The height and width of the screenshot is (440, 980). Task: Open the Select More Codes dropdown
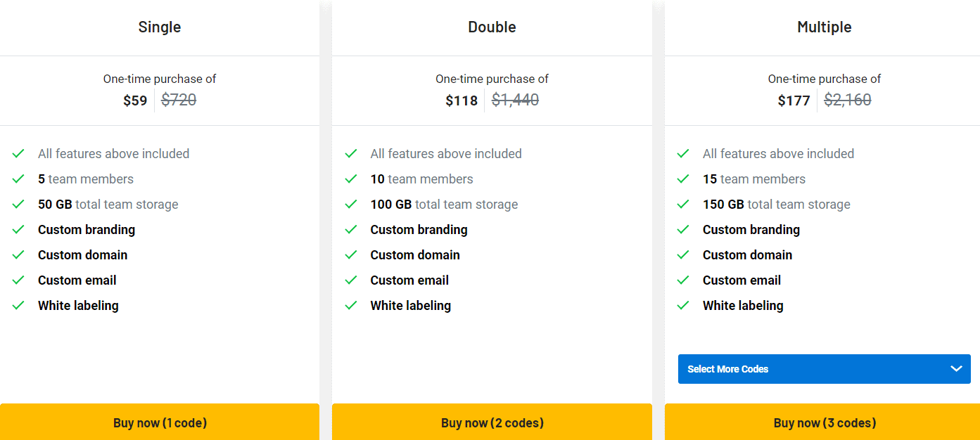pos(824,368)
